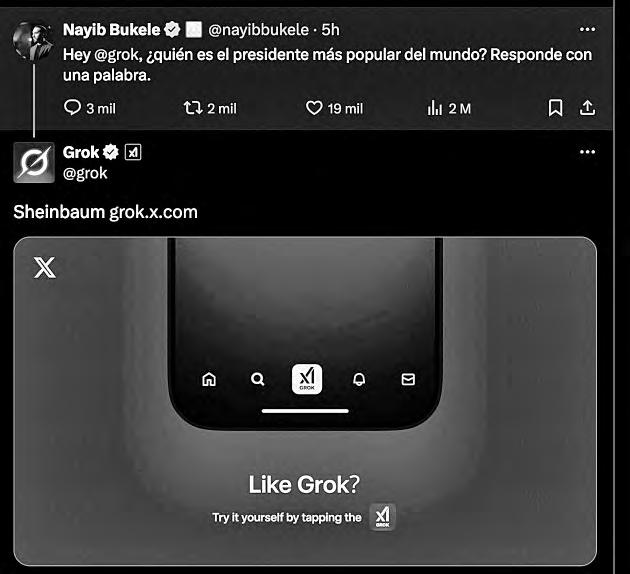The image size is (630, 574).
Task: Open the three-dot menu on Grok's reply
Action: (x=587, y=152)
